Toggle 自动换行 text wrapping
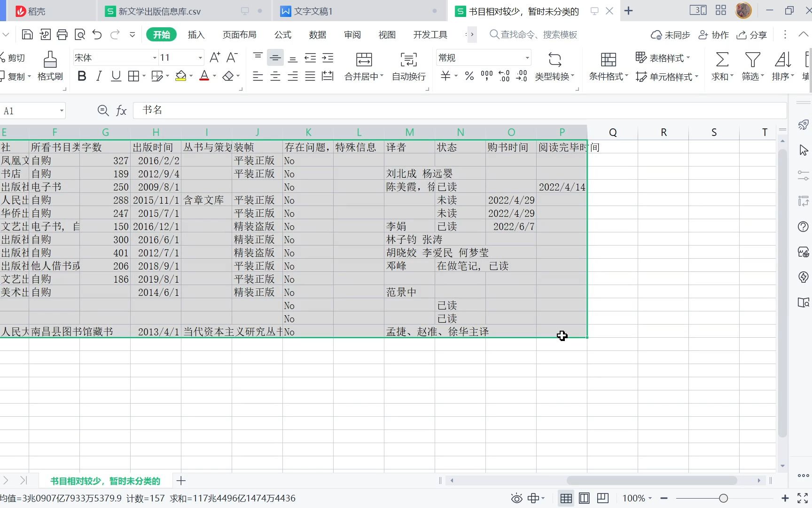The height and width of the screenshot is (508, 812). (408, 66)
